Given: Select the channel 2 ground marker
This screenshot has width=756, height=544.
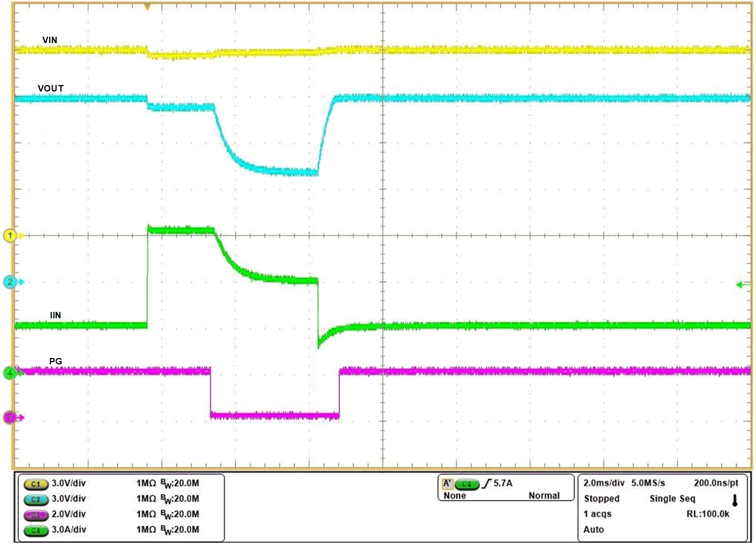Looking at the screenshot, I should tap(10, 282).
